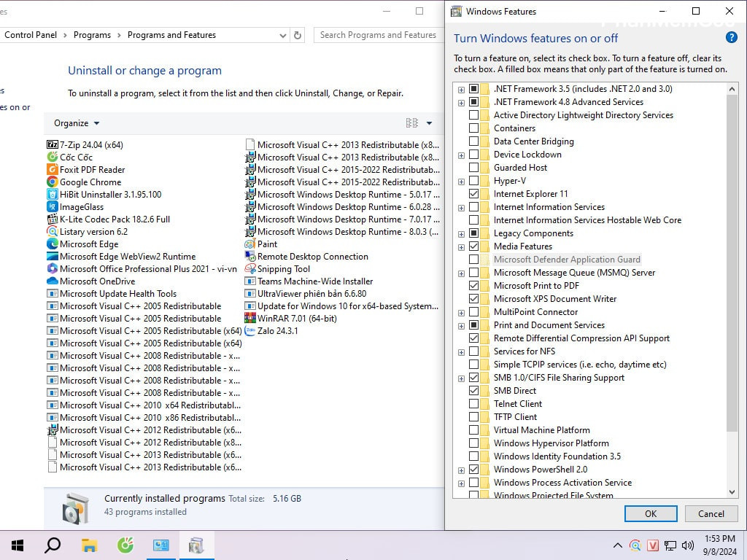Select the Google Chrome icon in list
This screenshot has height=560, width=747.
coord(53,182)
